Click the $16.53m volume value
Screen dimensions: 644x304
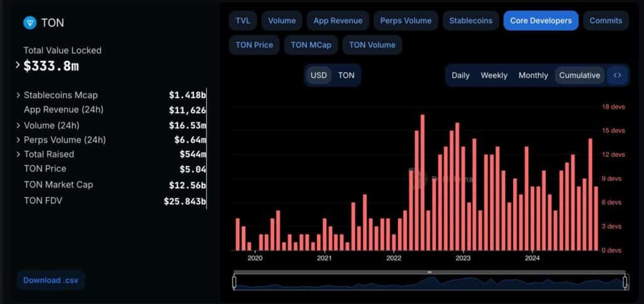coord(187,125)
